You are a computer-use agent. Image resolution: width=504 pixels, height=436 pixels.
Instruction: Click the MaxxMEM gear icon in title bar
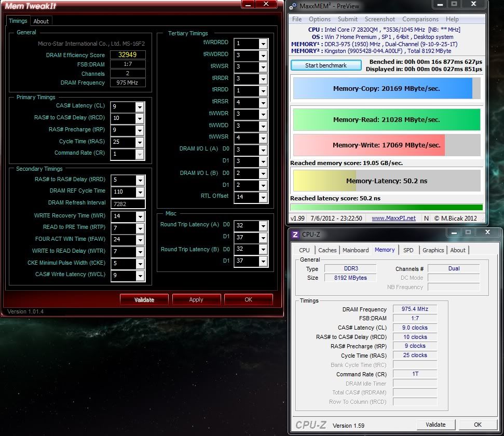coord(293,6)
